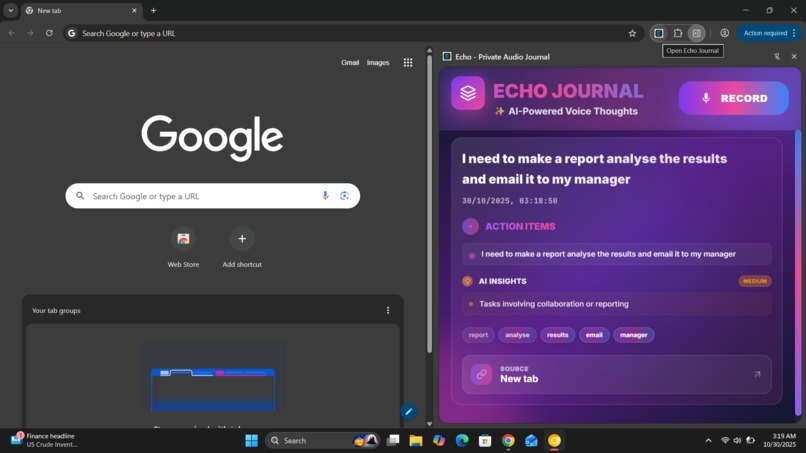Show hidden system tray icons
This screenshot has height=453, width=806.
coord(708,441)
